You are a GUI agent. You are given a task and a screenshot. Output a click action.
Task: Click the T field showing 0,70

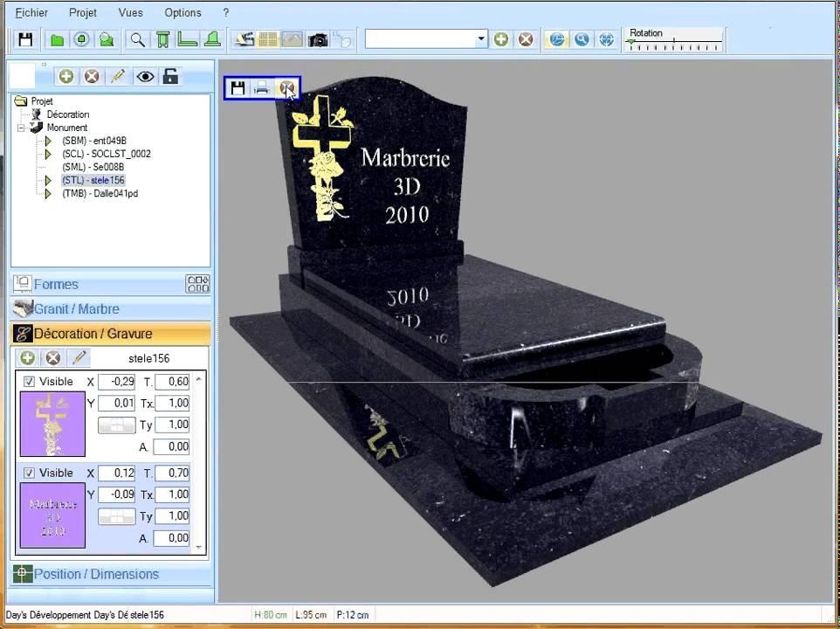click(x=172, y=473)
